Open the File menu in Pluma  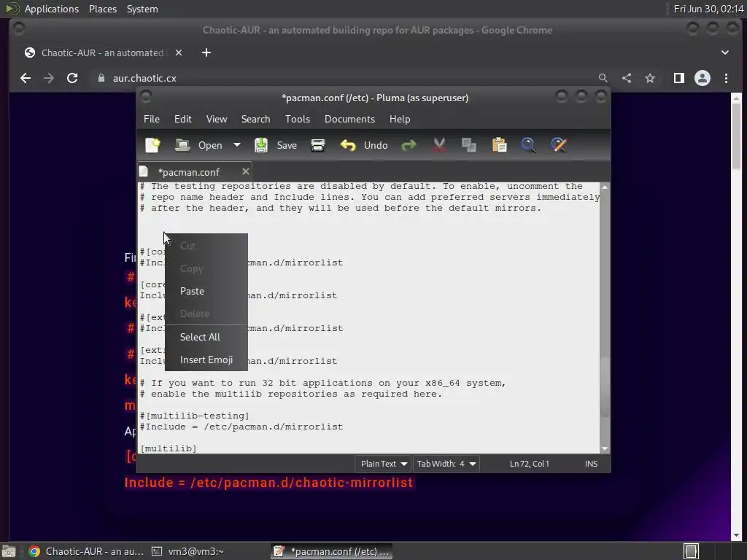pos(152,119)
